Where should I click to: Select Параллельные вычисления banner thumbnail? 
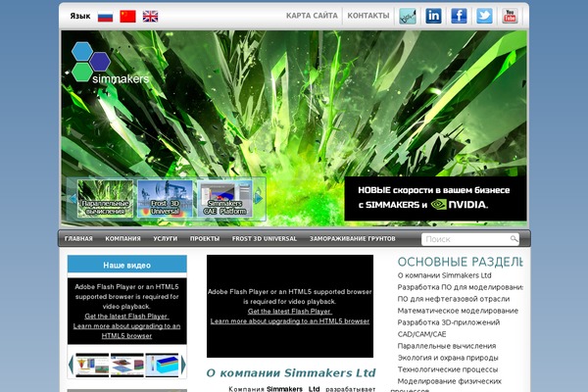click(105, 198)
